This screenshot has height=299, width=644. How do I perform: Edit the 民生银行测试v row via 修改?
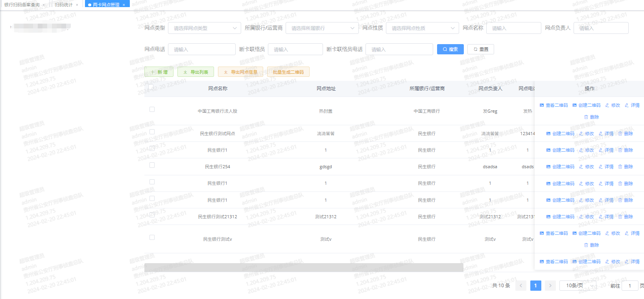[x=613, y=233]
